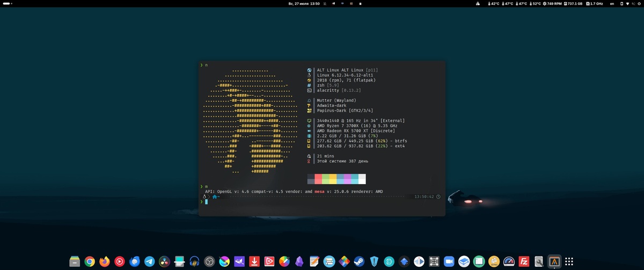Viewport: 644px width, 270px height.
Task: Click the yellow block in terminal palette
Action: [x=333, y=179]
